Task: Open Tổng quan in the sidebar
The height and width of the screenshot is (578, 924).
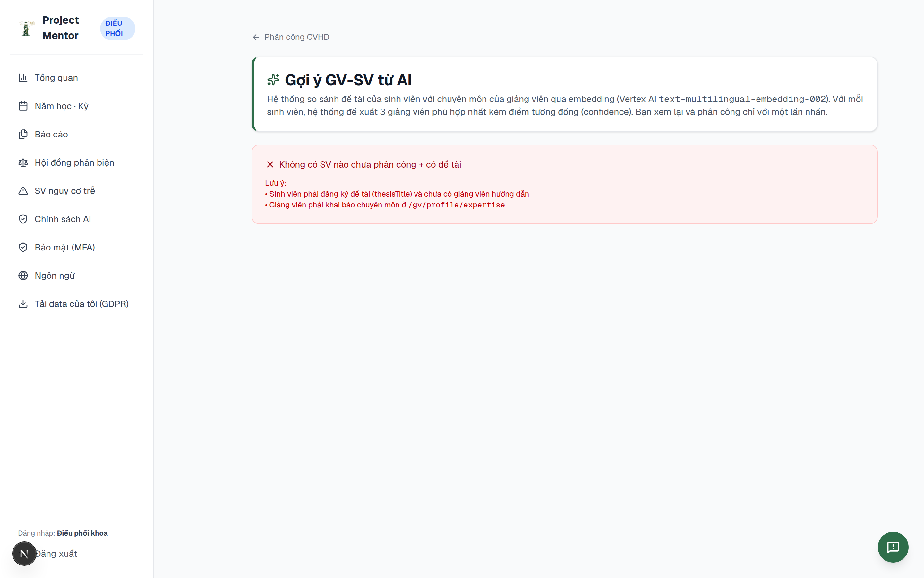Action: [x=77, y=78]
